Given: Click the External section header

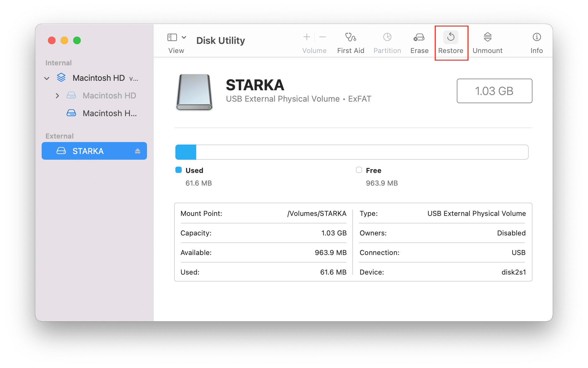Looking at the screenshot, I should tap(59, 136).
